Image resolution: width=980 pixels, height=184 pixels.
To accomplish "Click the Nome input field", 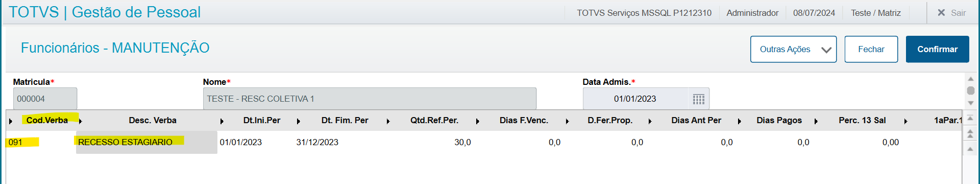I will [370, 99].
